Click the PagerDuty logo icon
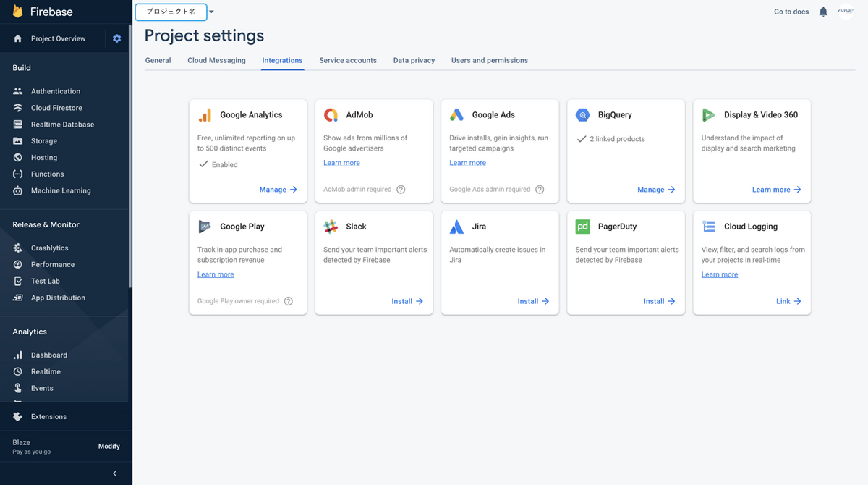 pos(582,227)
